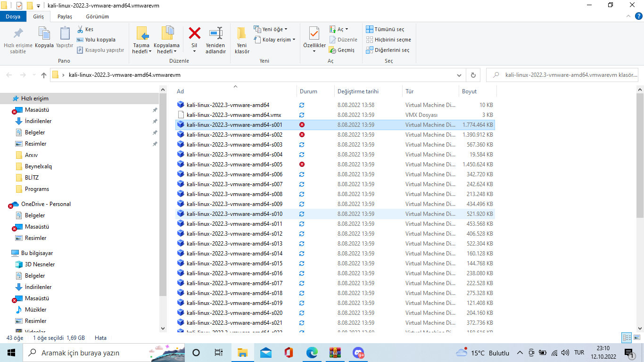Open Geçmiş file history
This screenshot has width=644, height=362.
pyautogui.click(x=342, y=50)
